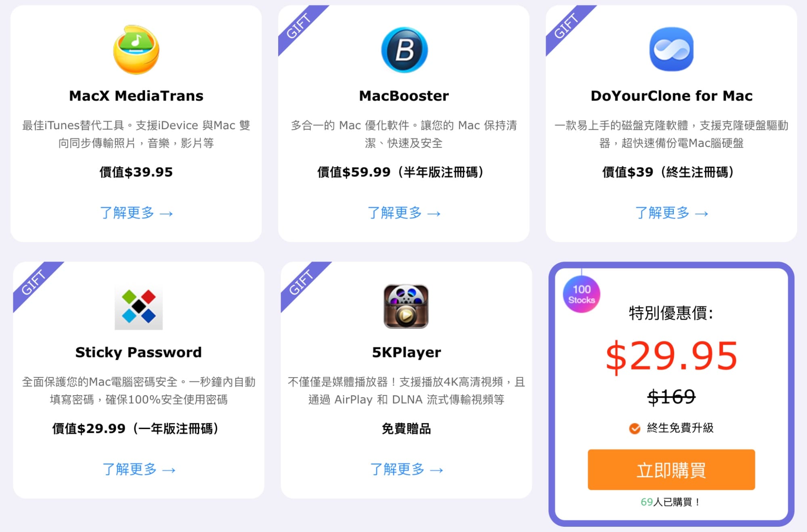The height and width of the screenshot is (532, 807).
Task: Click the $29.95 special offer price
Action: point(671,356)
